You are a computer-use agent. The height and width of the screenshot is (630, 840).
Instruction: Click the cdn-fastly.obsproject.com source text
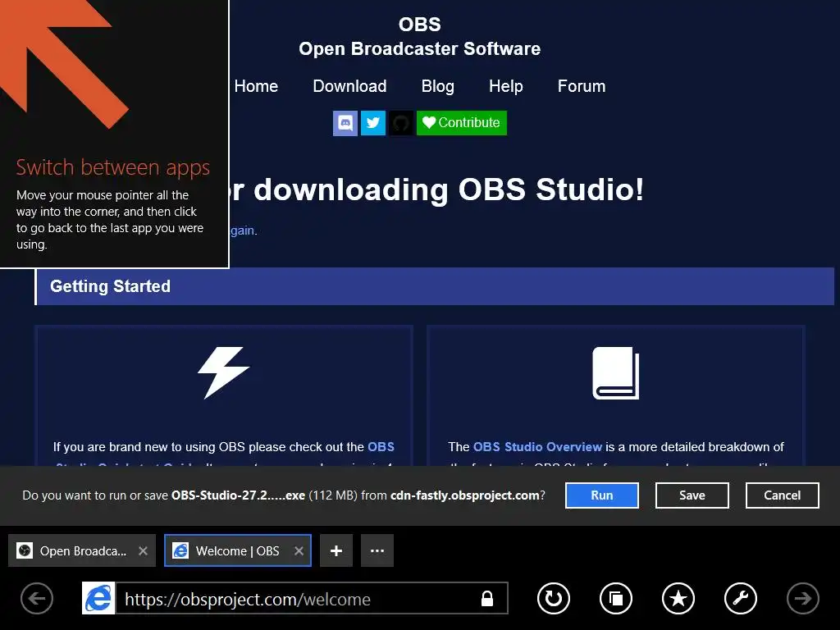pyautogui.click(x=464, y=495)
